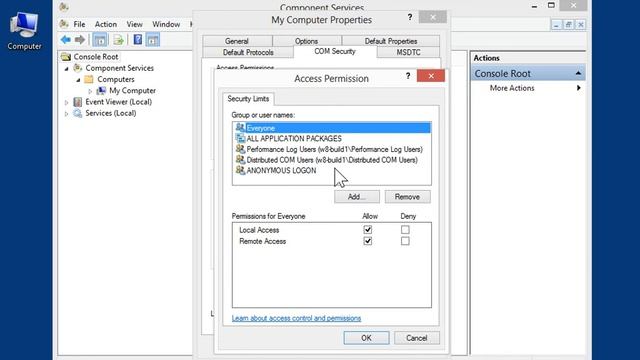
Task: Collapse the Computers tree node
Action: coord(78,80)
